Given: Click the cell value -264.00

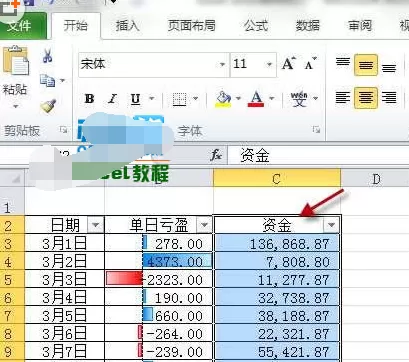Looking at the screenshot, I should 174,333.
